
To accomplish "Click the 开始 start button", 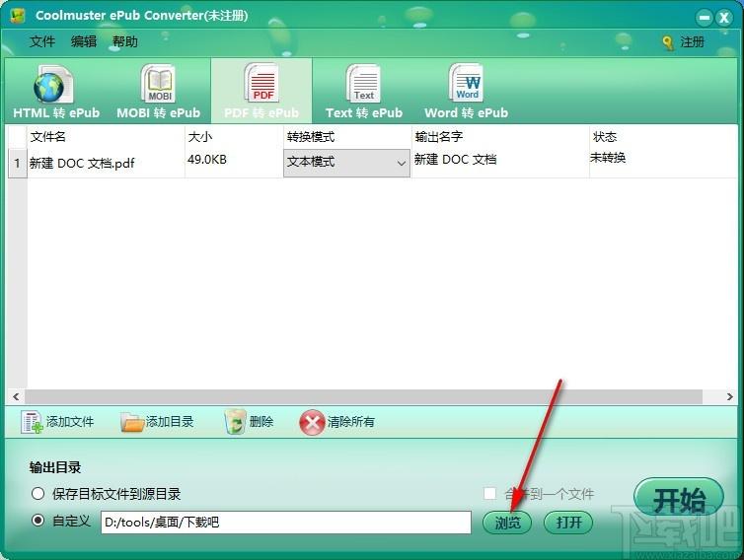I will tap(679, 499).
